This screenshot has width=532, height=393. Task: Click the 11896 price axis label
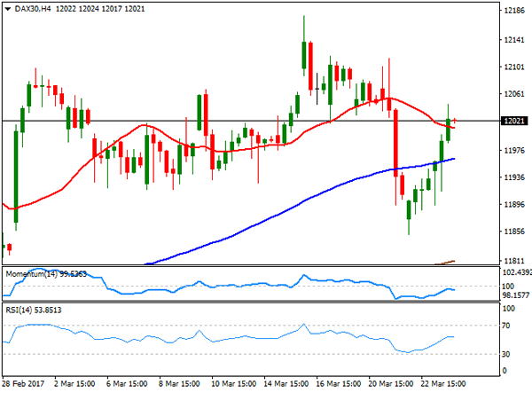(x=514, y=205)
